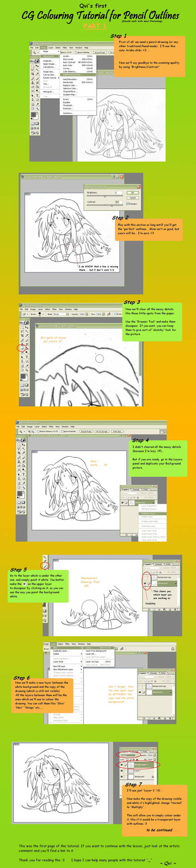
Task: Select the Eraser tool in Step 3 toolbox
Action: click(x=22, y=348)
